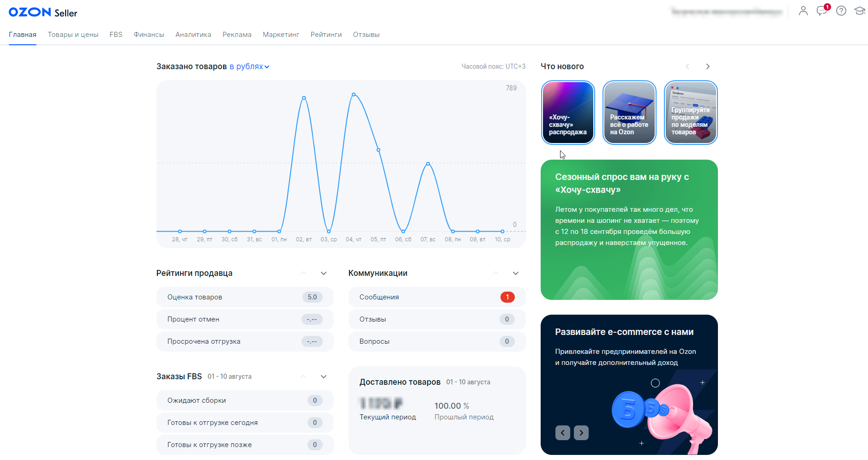Click the blurred account name in header

pyautogui.click(x=727, y=12)
